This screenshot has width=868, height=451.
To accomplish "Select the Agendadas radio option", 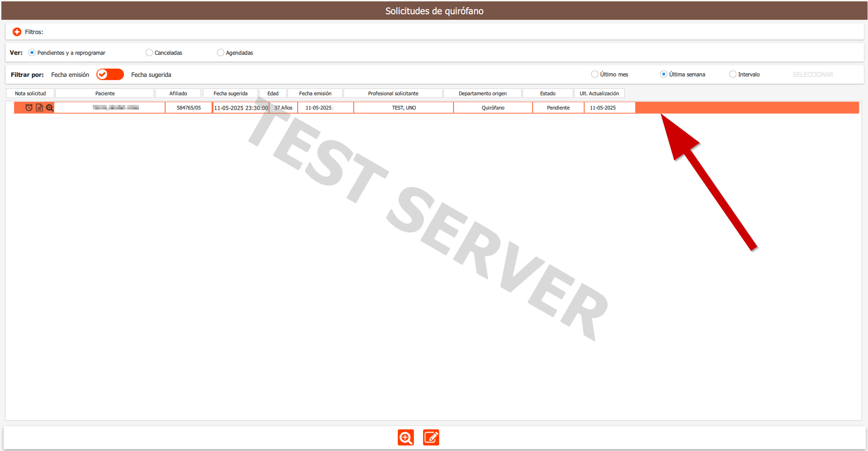I will (220, 53).
